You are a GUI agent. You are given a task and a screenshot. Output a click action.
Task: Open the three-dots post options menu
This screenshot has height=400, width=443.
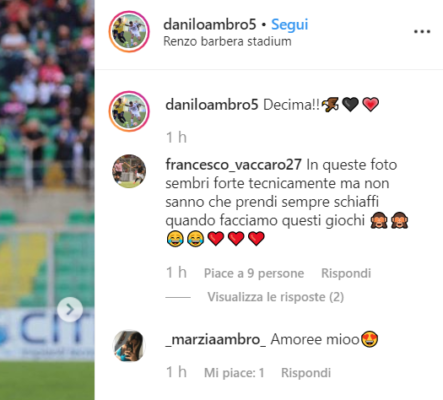(422, 32)
